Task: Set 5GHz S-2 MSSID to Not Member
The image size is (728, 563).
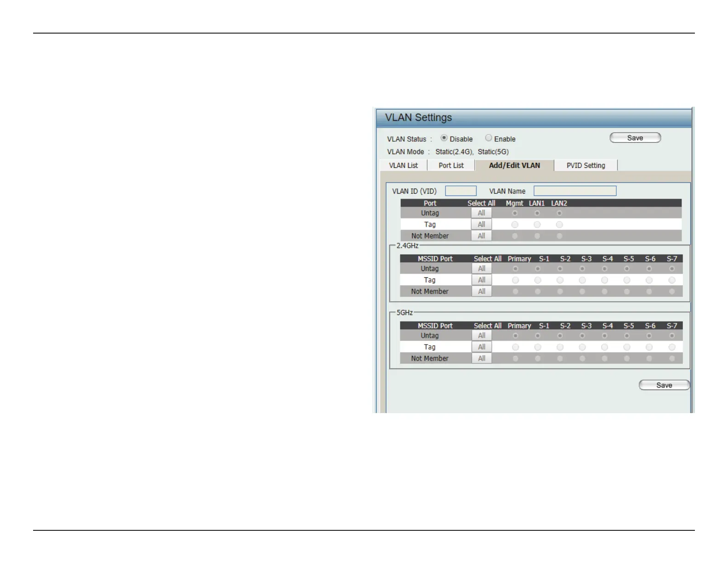Action: click(x=560, y=358)
